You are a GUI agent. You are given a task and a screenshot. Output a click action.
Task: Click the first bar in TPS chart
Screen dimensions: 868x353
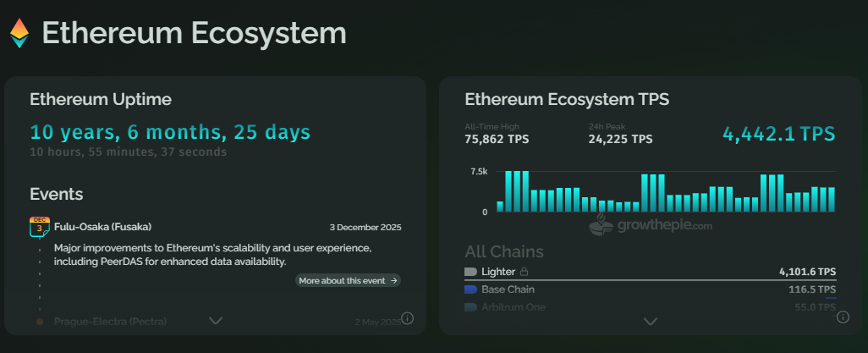[500, 207]
